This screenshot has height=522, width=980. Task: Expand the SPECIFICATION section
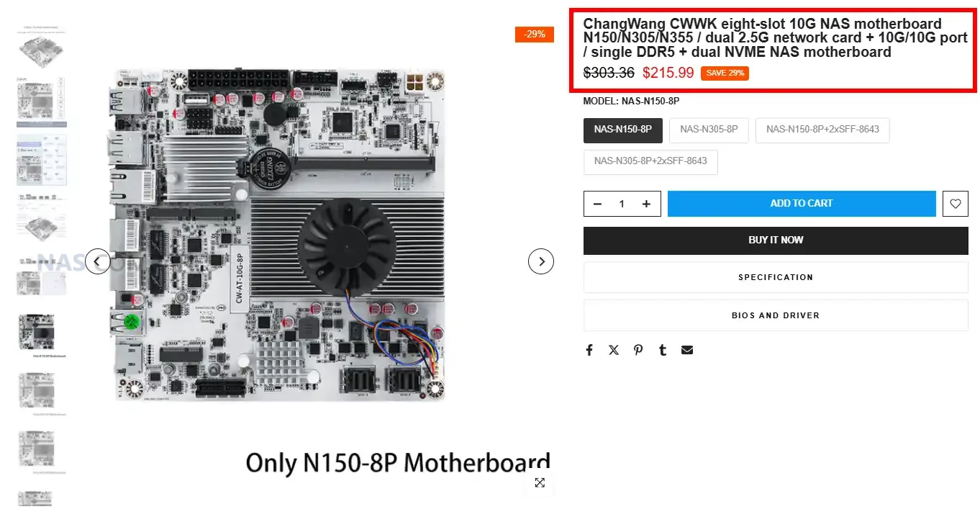(776, 277)
